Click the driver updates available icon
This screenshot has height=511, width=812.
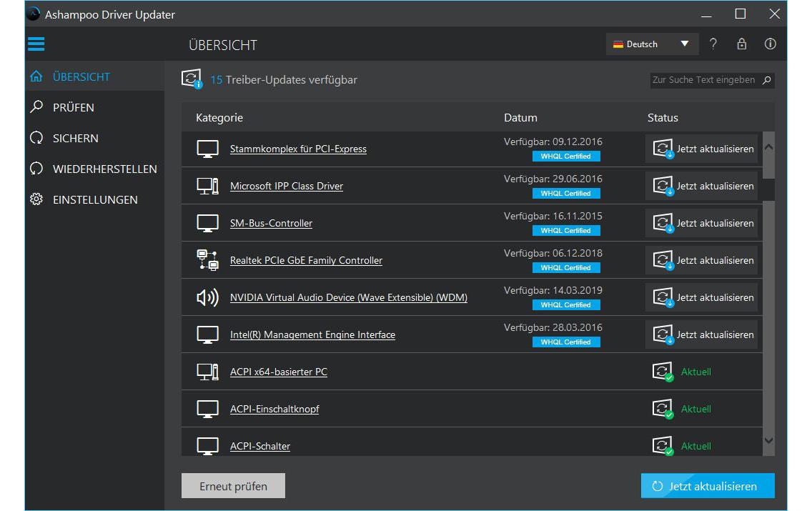(x=192, y=79)
